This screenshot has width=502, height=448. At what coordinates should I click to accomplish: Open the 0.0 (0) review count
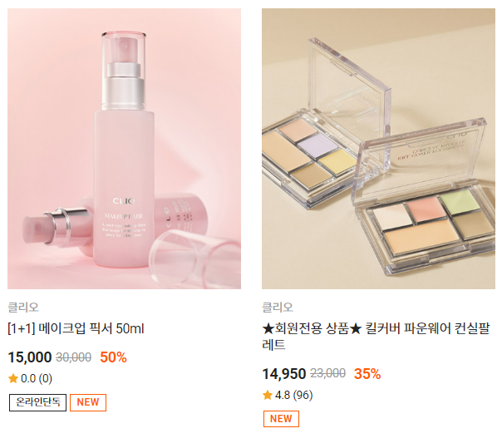(37, 378)
